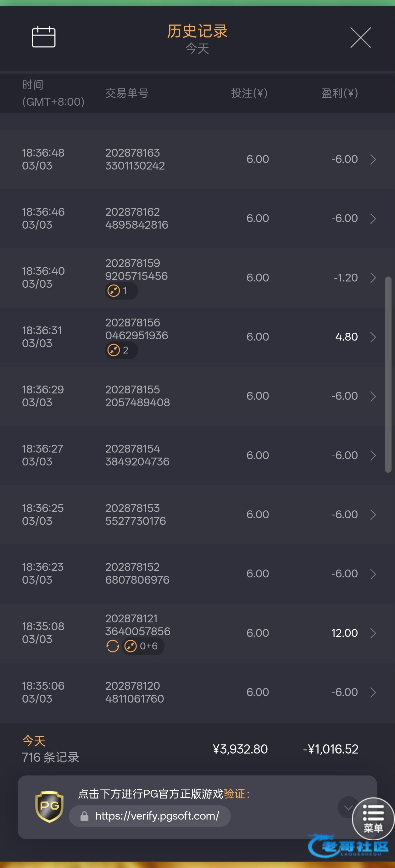Image resolution: width=395 pixels, height=868 pixels.
Task: Click the PG shield logo
Action: 49,806
